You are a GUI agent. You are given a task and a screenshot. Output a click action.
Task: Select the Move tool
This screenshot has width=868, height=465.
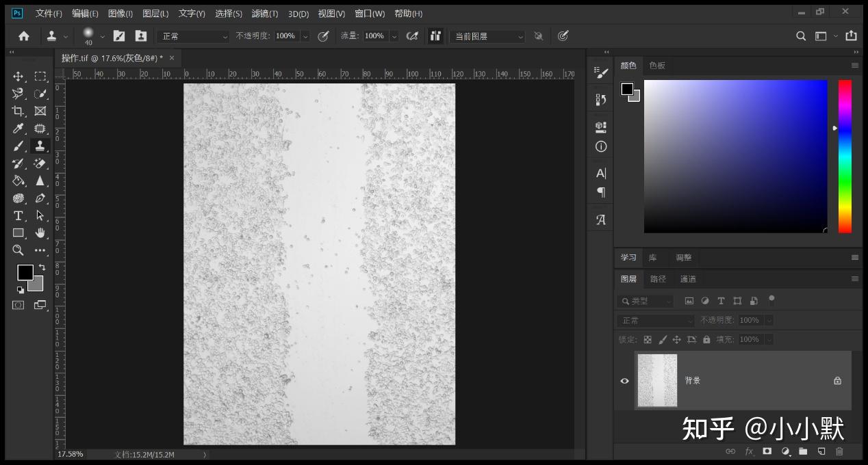click(x=18, y=76)
